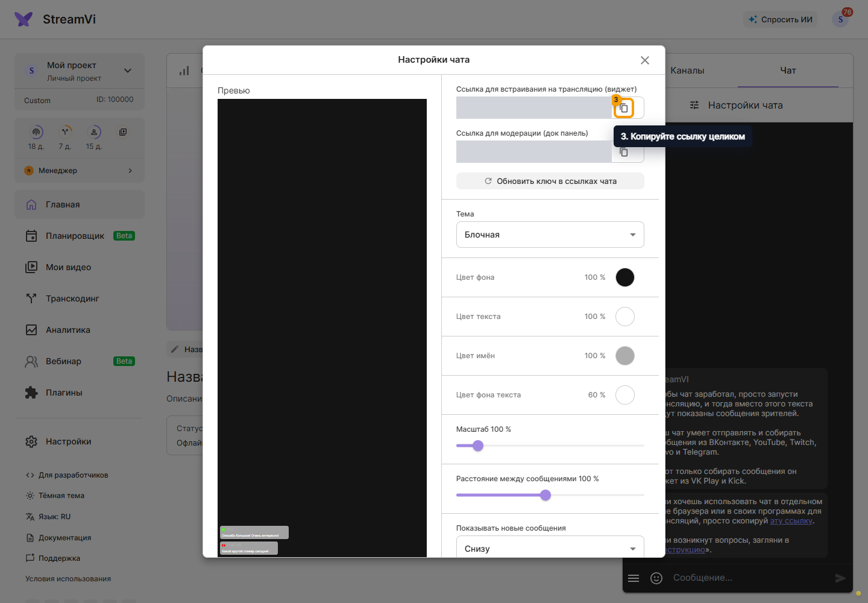Click the 18 д. restream plan icon
The image size is (868, 603).
click(x=37, y=132)
